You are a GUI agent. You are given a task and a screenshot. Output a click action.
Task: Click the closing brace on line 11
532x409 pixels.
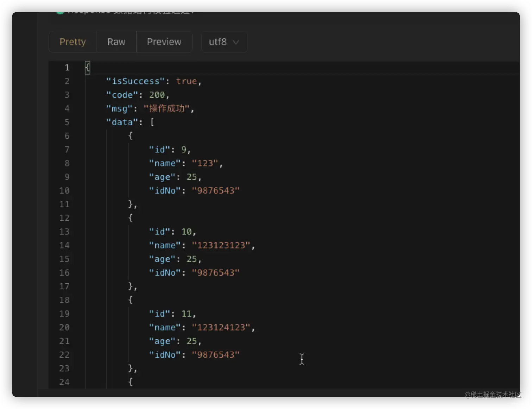pos(131,204)
